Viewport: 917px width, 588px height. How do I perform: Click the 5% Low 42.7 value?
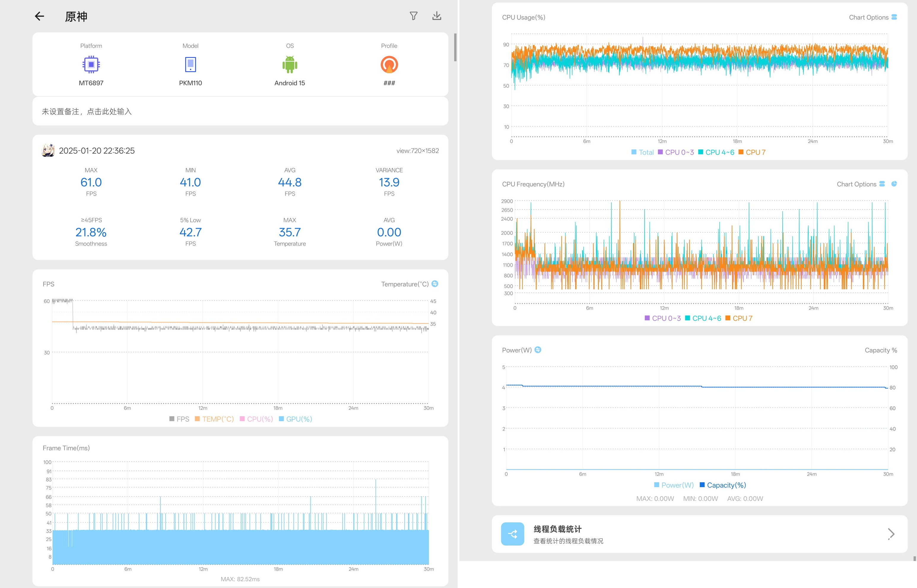point(190,232)
